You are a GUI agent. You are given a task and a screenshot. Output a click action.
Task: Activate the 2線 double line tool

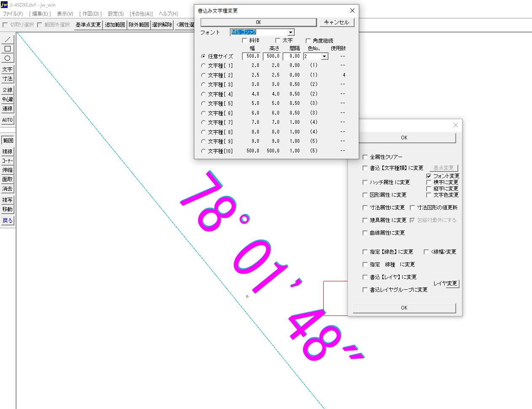[8, 90]
